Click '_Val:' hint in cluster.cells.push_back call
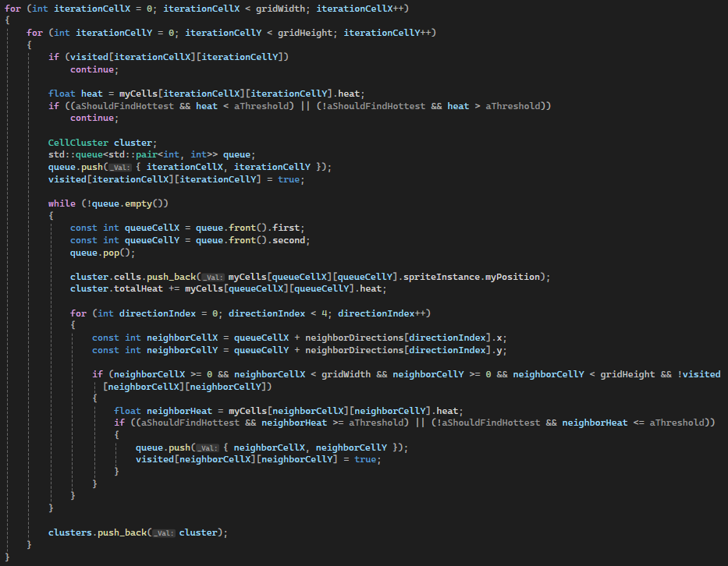 tap(213, 278)
